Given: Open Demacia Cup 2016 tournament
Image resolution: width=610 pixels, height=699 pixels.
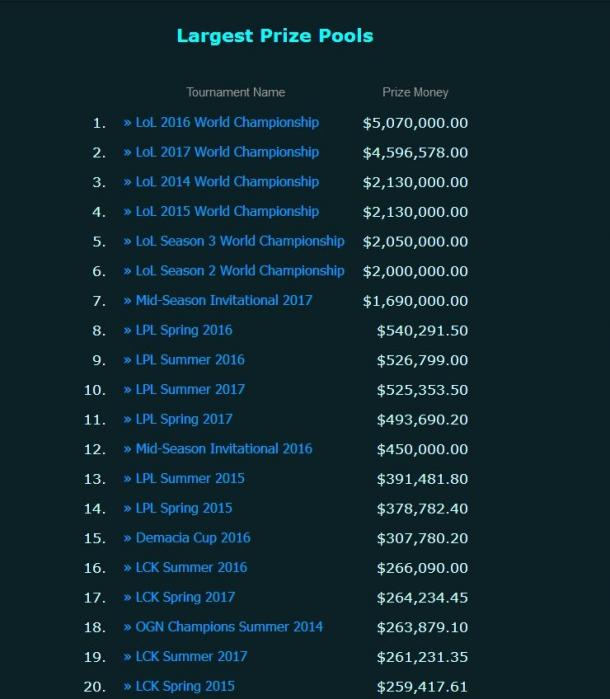Looking at the screenshot, I should pyautogui.click(x=193, y=538).
